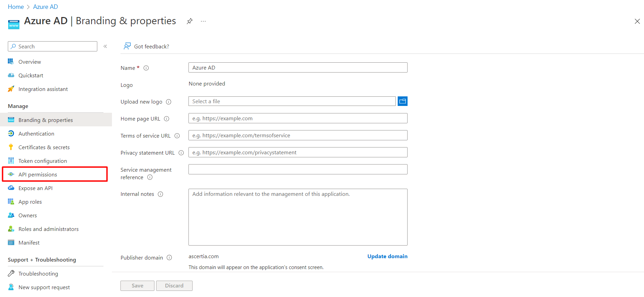The image size is (644, 297).
Task: Click the Terms of service URL input
Action: coord(298,135)
